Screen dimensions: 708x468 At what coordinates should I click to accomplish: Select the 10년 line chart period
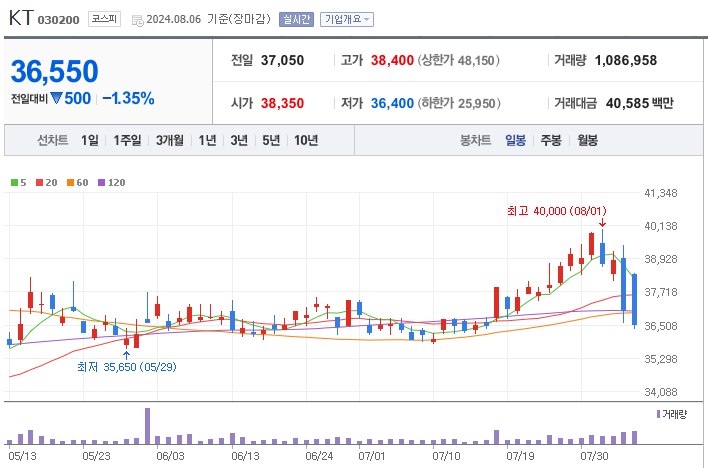306,140
